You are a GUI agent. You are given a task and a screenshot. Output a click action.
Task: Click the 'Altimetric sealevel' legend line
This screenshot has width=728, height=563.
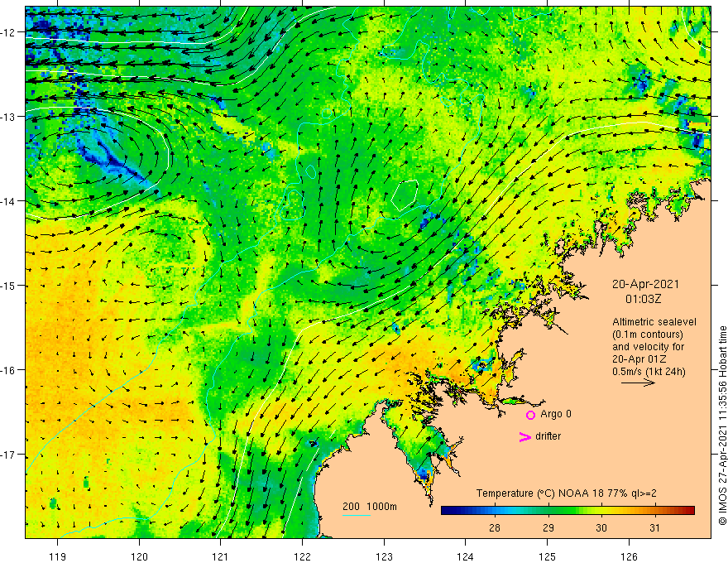tap(654, 322)
